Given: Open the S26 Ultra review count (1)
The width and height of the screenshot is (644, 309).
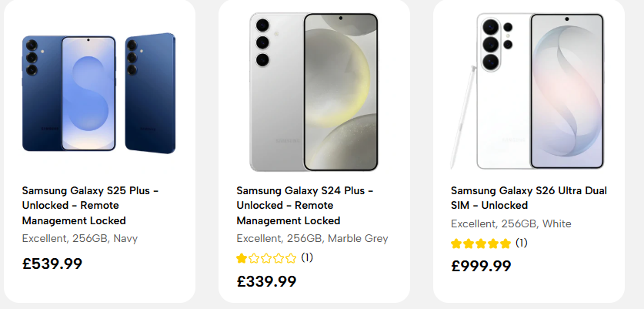Looking at the screenshot, I should (x=521, y=244).
